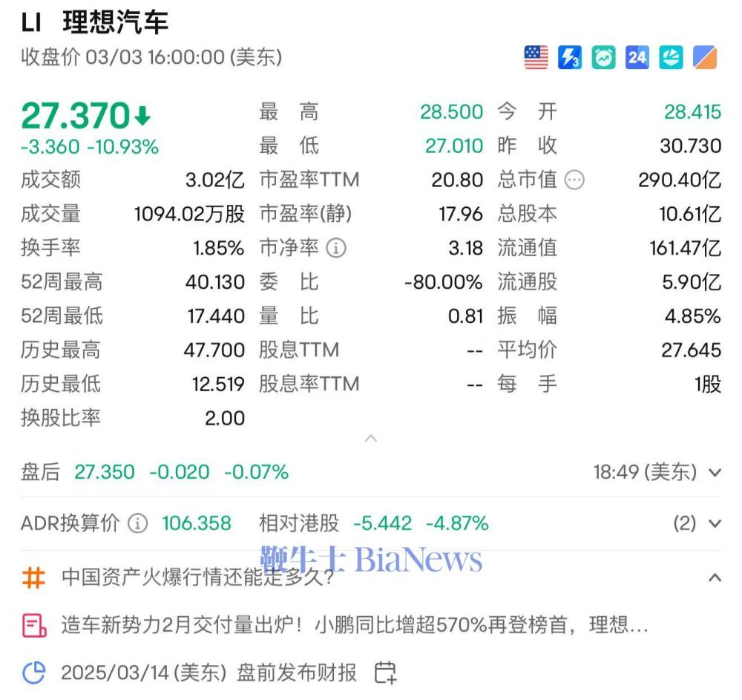
Task: Tap the 流通值 value 161.47亿
Action: click(685, 248)
